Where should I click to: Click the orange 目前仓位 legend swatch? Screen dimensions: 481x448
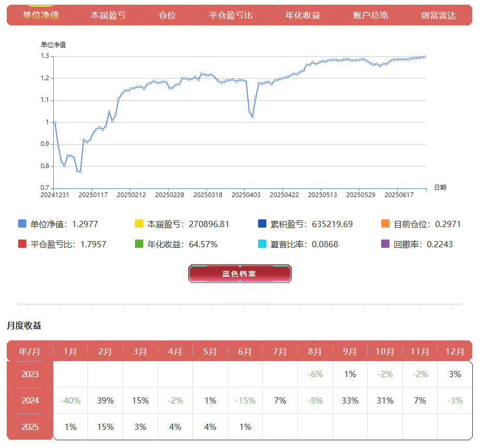tap(385, 224)
